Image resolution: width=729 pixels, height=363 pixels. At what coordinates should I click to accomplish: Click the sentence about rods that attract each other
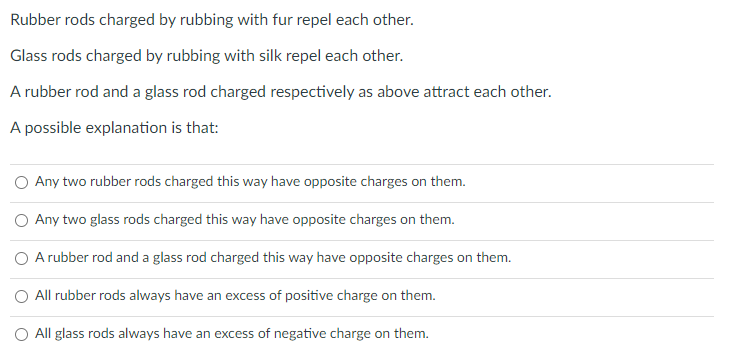click(280, 92)
